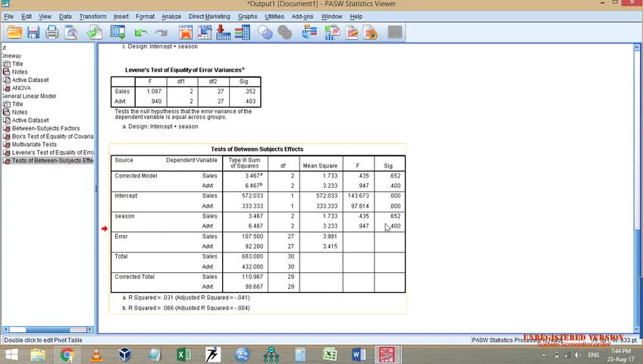
Task: Open the Analyze menu
Action: 171,17
